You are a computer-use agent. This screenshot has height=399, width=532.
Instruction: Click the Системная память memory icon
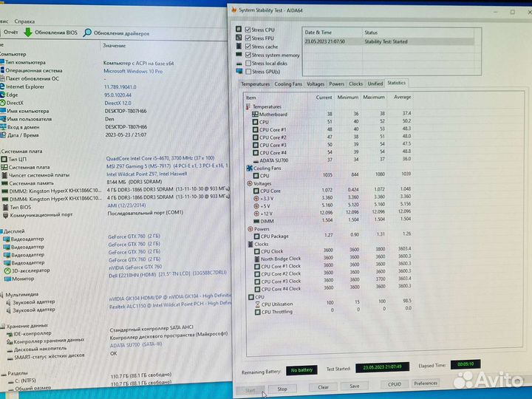point(4,183)
